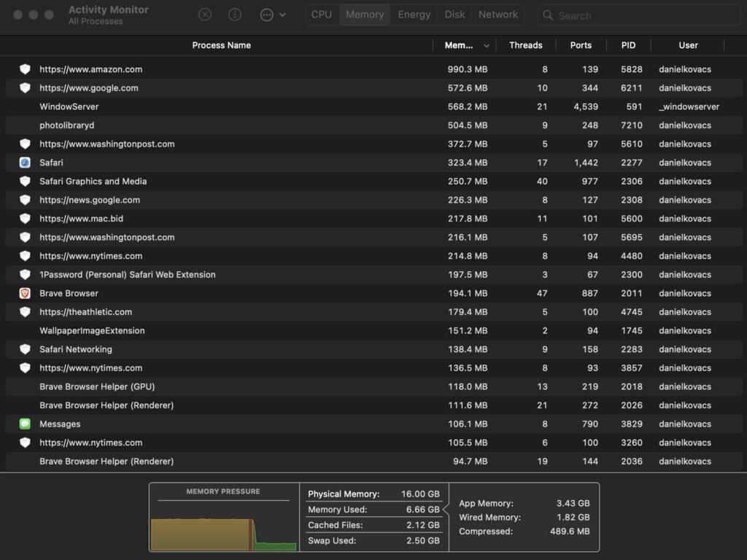The image size is (747, 560).
Task: Click the news.google.com shield icon
Action: tap(26, 200)
